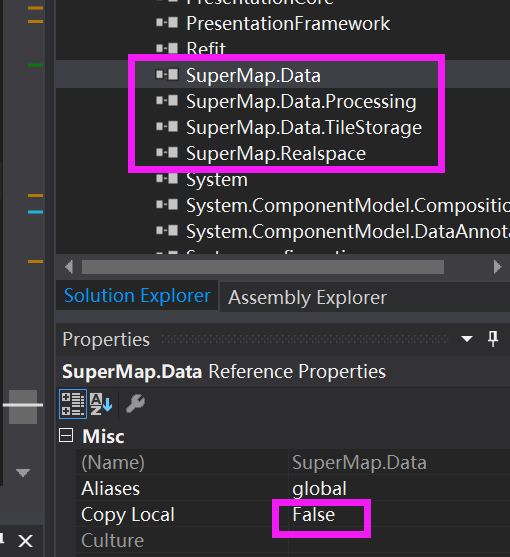Select the SuperMap.Data.TileStorage reference
The height and width of the screenshot is (557, 510).
[x=304, y=128]
